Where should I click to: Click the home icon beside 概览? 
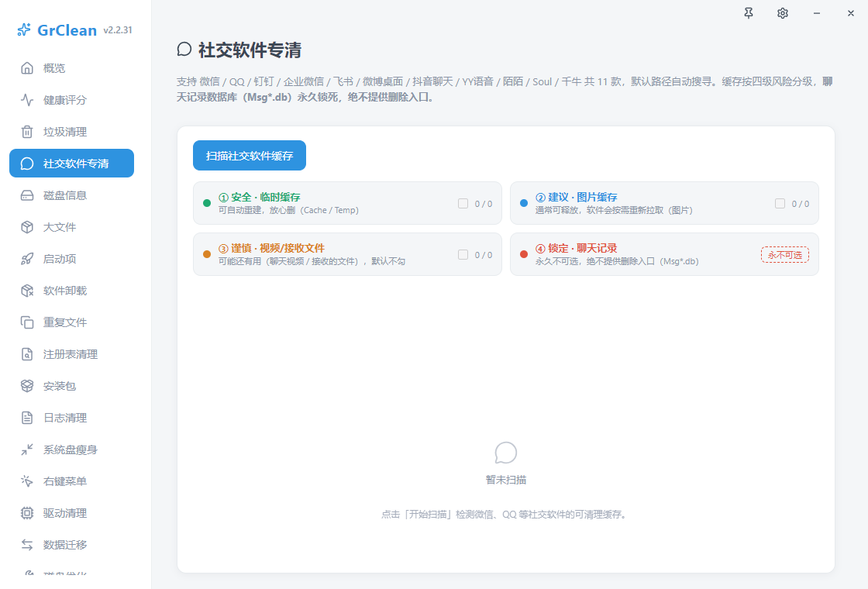(27, 68)
